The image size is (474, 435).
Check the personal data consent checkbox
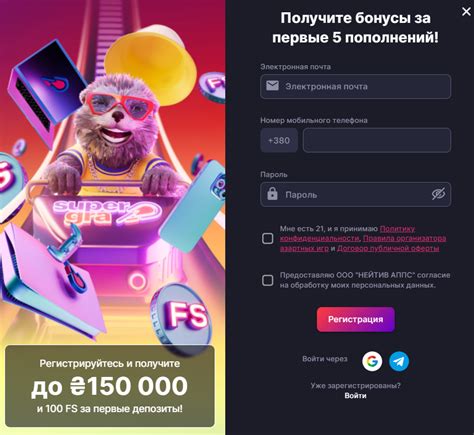point(267,280)
